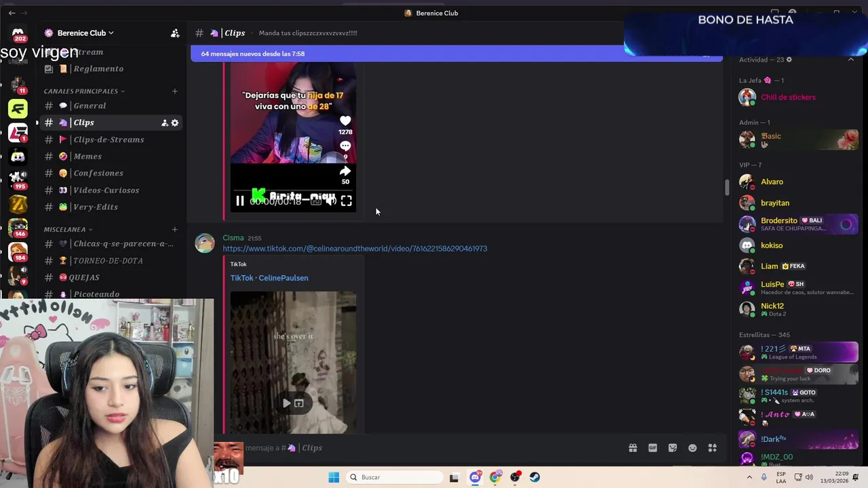Click Cisma's avatar in chat
The image size is (868, 488).
pyautogui.click(x=205, y=243)
